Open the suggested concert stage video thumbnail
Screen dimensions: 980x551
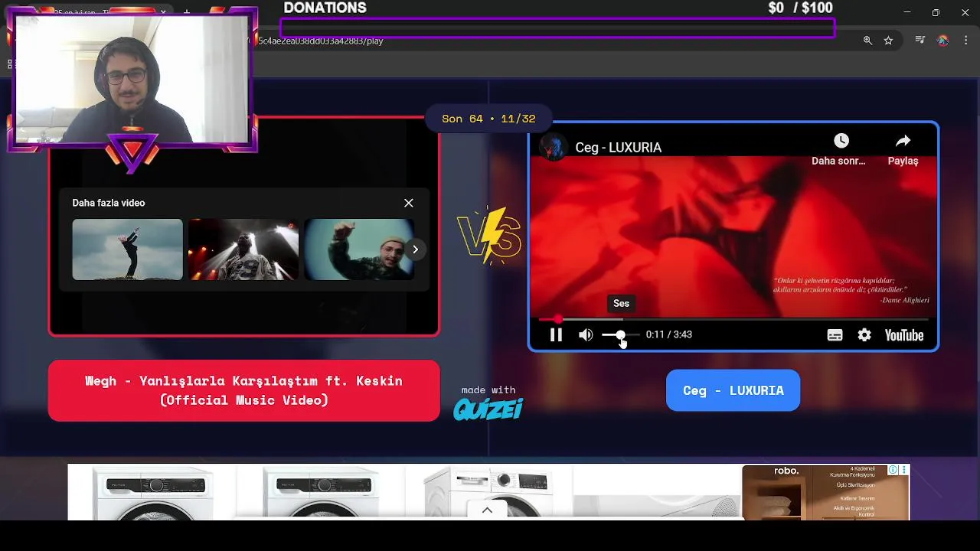(x=243, y=249)
